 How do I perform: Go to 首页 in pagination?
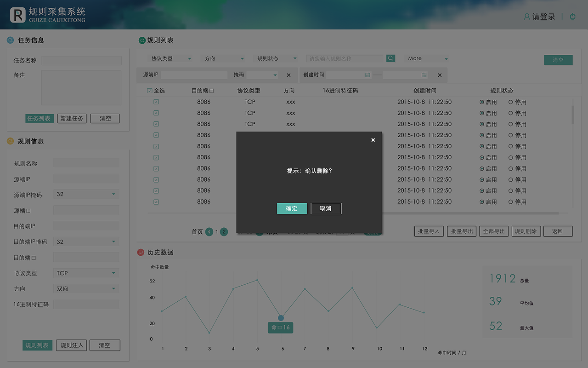pyautogui.click(x=197, y=232)
